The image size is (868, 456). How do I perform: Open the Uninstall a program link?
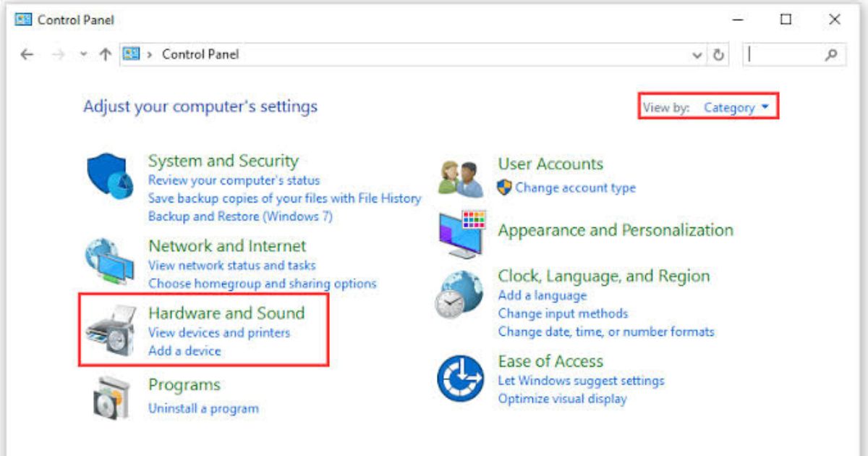coord(203,408)
